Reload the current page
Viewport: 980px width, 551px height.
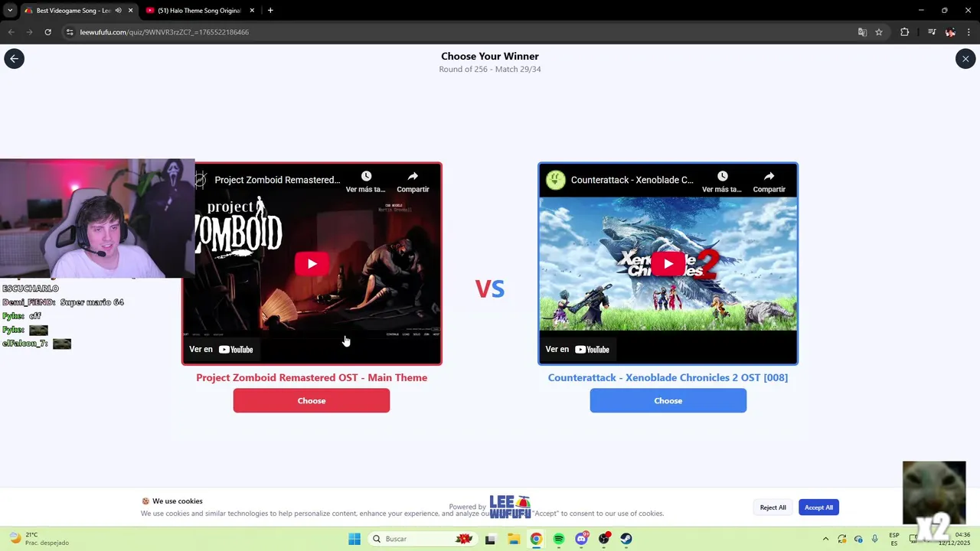click(x=47, y=32)
